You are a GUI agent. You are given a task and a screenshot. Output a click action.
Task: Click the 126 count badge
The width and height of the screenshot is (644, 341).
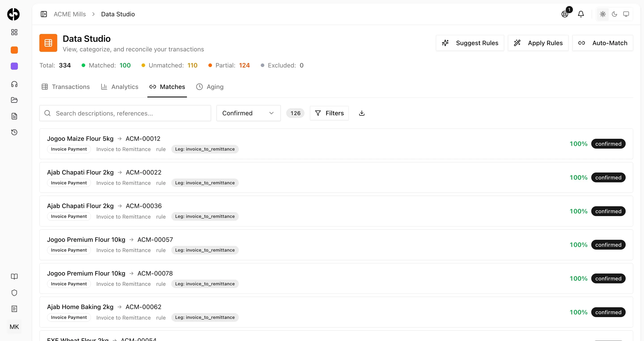295,113
